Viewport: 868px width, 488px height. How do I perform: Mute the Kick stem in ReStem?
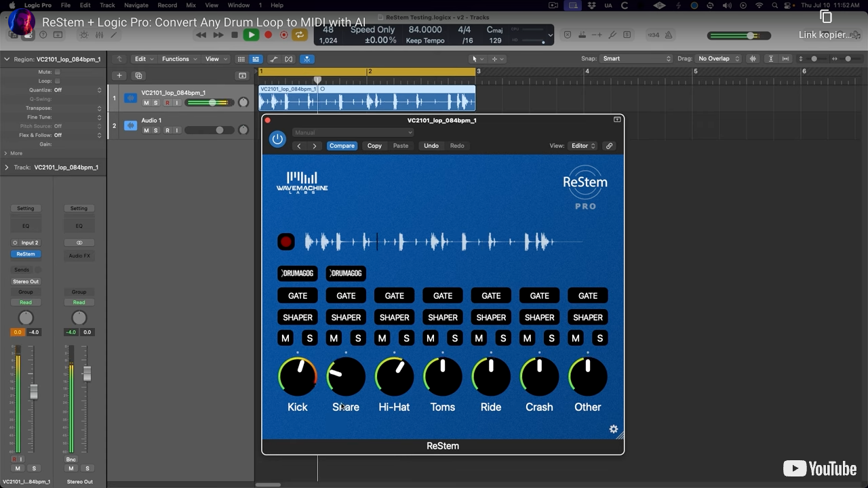(285, 338)
